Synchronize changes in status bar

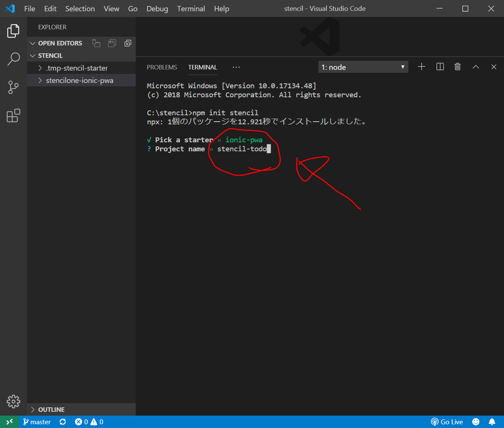point(63,422)
